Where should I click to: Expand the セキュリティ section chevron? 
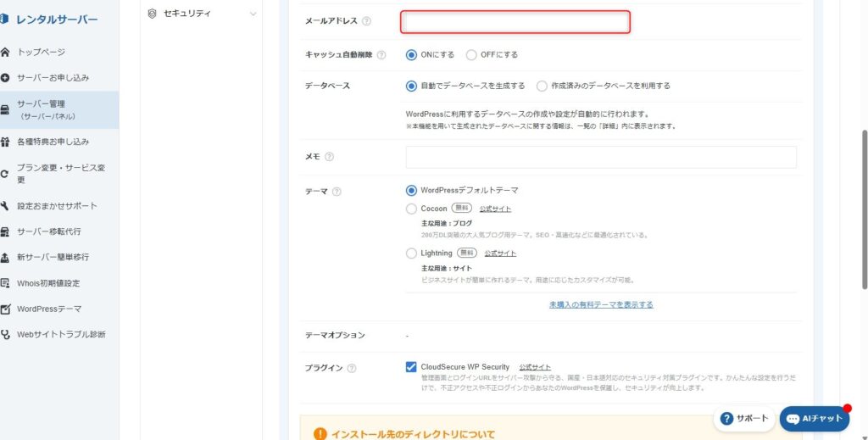253,14
